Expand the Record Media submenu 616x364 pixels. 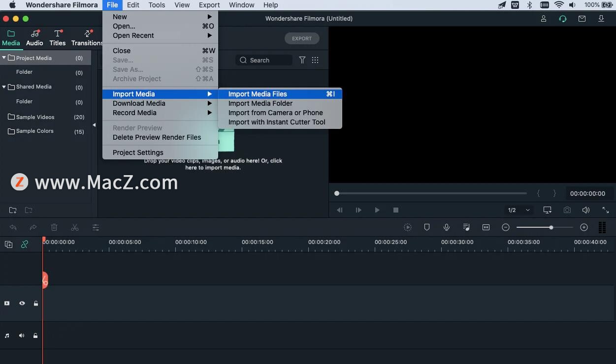click(x=160, y=113)
